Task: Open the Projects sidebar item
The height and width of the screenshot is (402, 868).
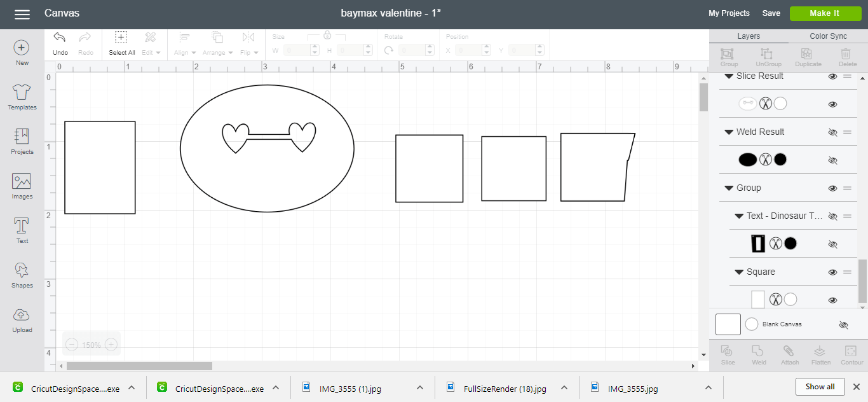Action: click(22, 142)
